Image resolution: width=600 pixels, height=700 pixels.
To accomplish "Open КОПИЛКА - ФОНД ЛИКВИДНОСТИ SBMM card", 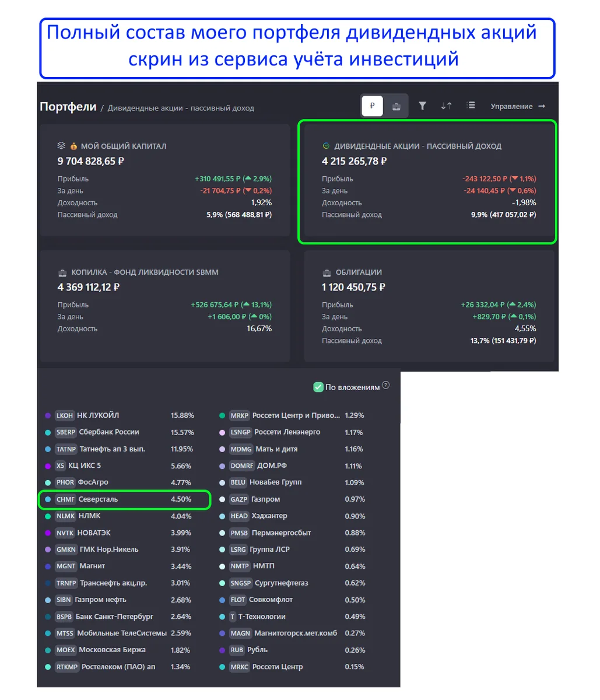I will [164, 306].
